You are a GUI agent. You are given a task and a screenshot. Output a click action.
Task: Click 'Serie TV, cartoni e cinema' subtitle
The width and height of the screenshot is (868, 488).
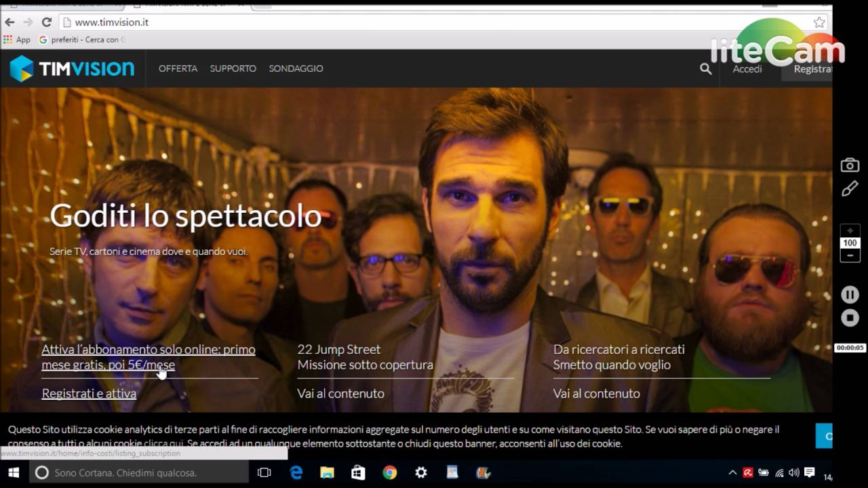pyautogui.click(x=149, y=251)
